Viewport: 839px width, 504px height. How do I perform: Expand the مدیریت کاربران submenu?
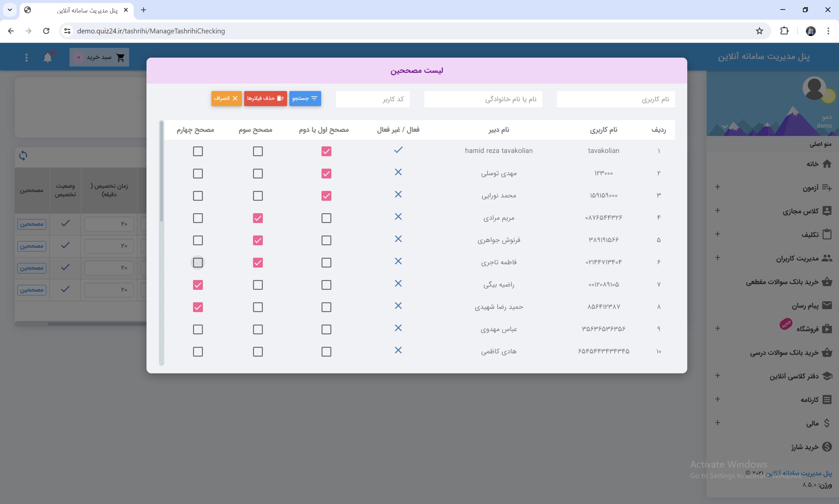pyautogui.click(x=717, y=258)
